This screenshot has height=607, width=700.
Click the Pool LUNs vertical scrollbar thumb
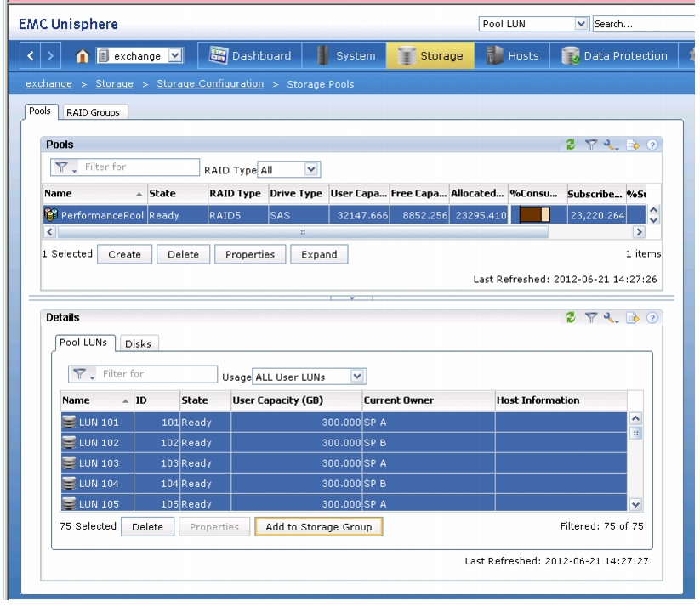tap(635, 433)
